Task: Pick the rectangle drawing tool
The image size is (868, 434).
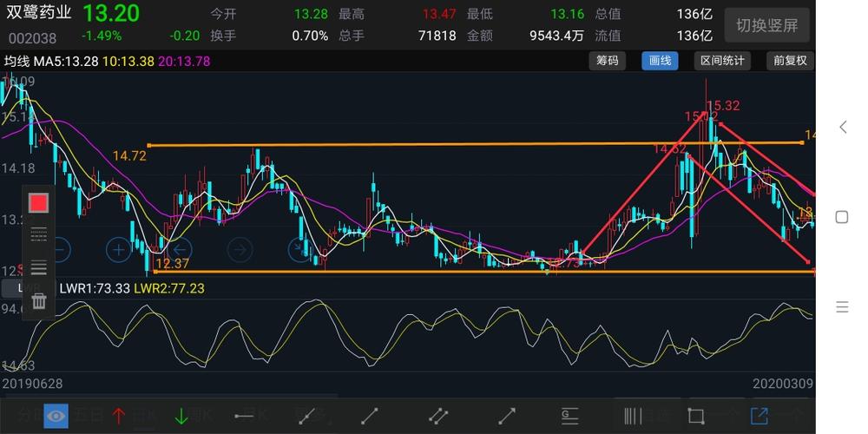Action: tap(695, 416)
